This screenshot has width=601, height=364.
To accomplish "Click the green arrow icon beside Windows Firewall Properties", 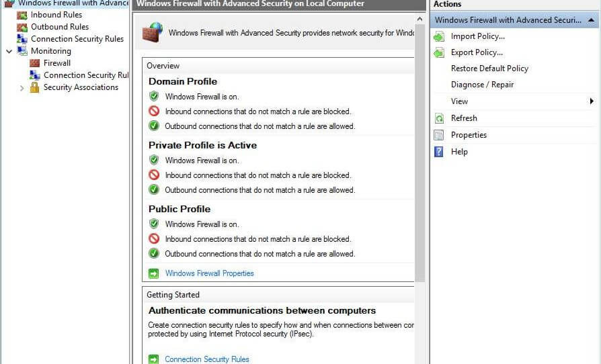I will point(154,273).
